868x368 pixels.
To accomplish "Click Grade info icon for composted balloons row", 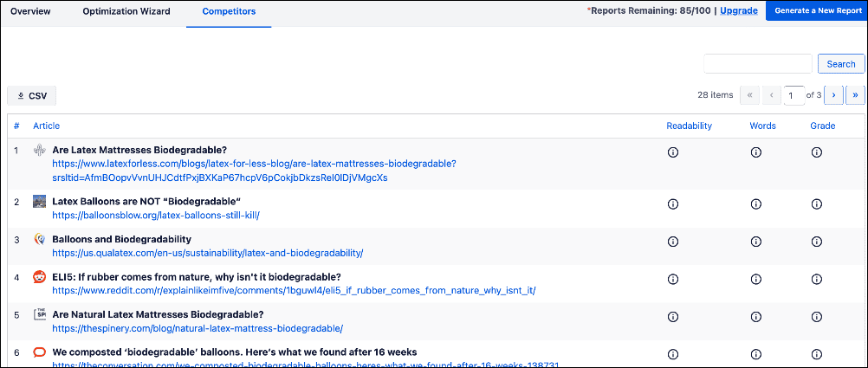I will coord(816,354).
